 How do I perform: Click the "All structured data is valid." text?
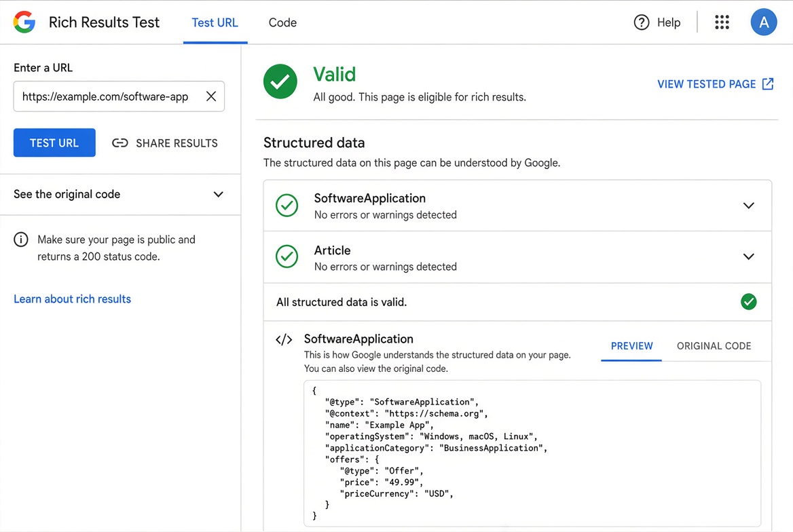(342, 303)
